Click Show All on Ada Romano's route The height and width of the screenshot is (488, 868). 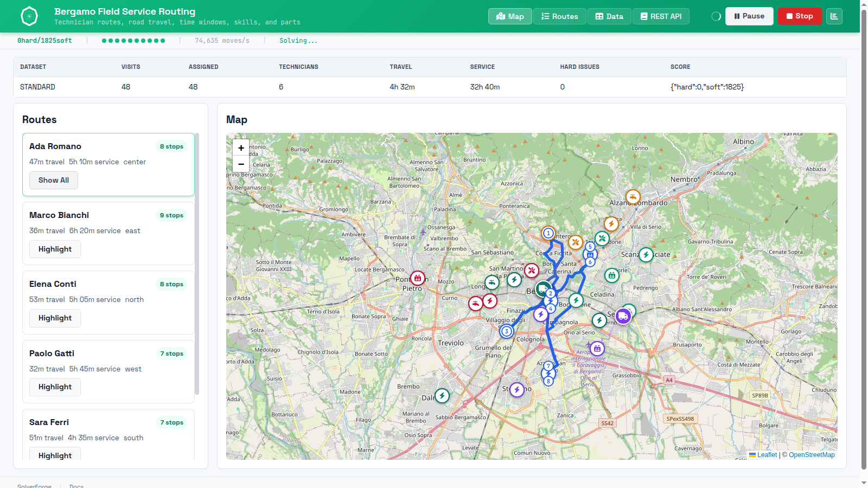[54, 180]
